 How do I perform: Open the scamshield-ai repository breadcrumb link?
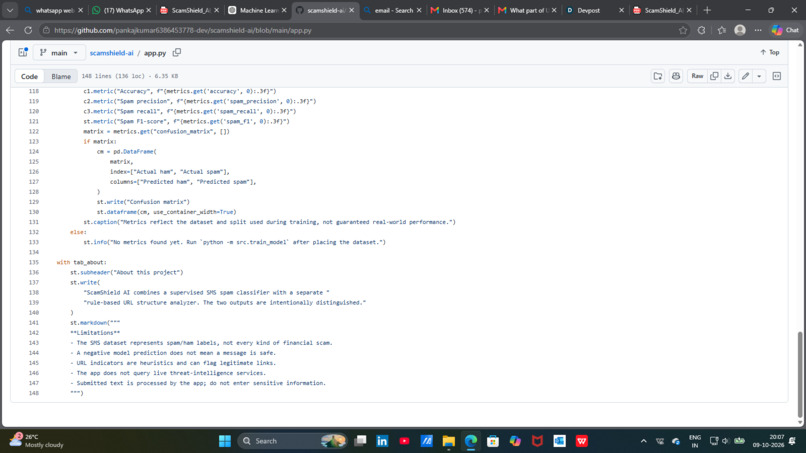pyautogui.click(x=111, y=52)
